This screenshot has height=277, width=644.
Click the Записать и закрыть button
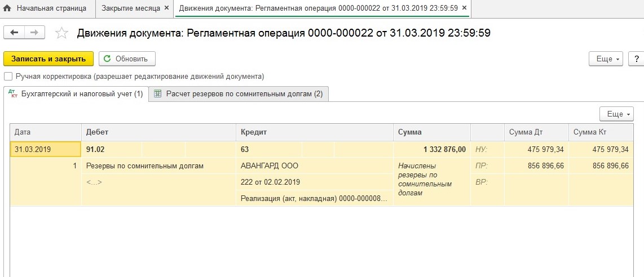click(48, 59)
